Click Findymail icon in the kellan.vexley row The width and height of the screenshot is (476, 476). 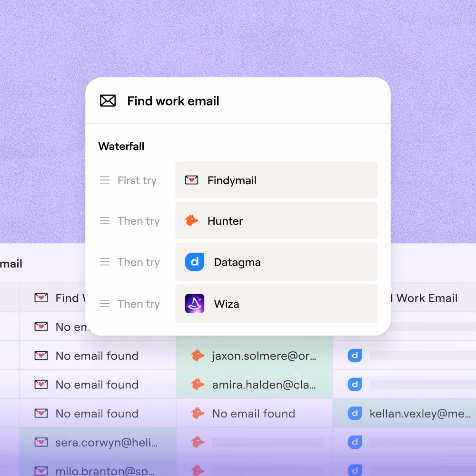41,413
